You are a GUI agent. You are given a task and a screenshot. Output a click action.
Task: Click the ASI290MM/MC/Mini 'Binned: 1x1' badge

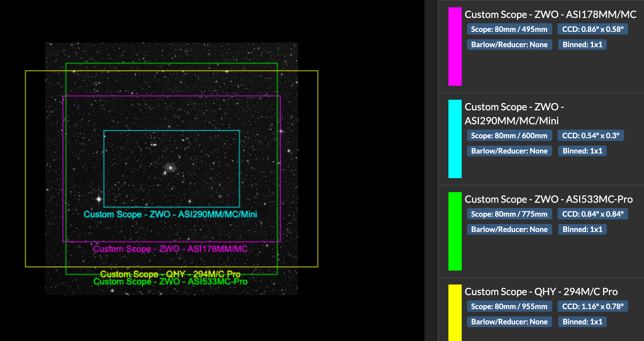click(582, 151)
